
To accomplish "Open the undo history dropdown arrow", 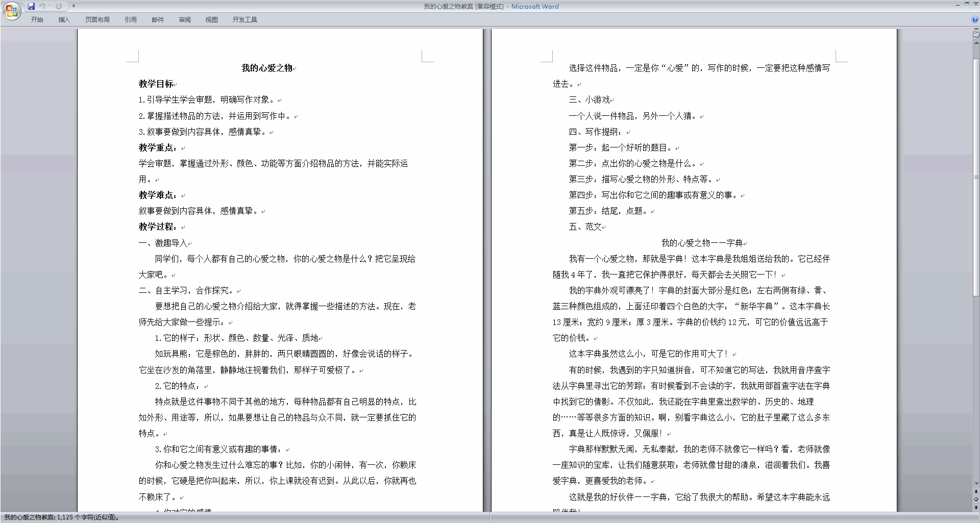I will tap(50, 6).
